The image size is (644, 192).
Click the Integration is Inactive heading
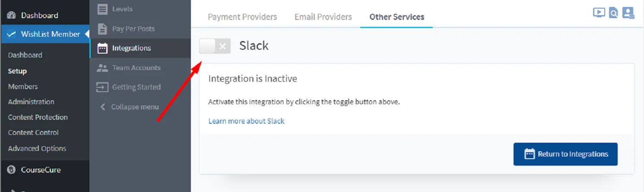click(x=253, y=79)
